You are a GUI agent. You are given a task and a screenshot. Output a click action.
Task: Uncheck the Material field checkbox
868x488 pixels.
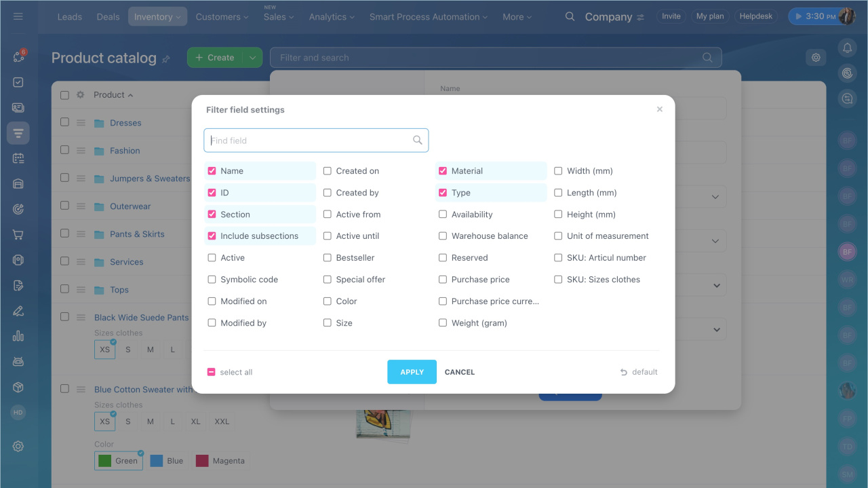[443, 171]
